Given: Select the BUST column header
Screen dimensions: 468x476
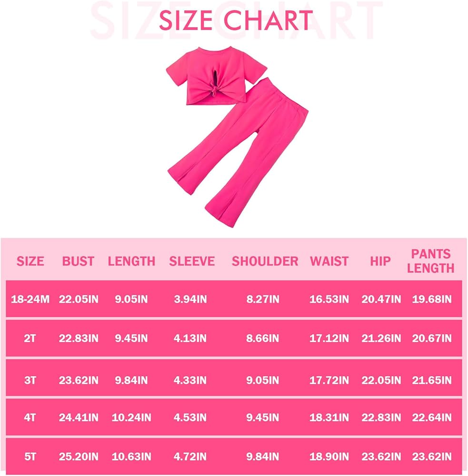Looking at the screenshot, I should 78,261.
